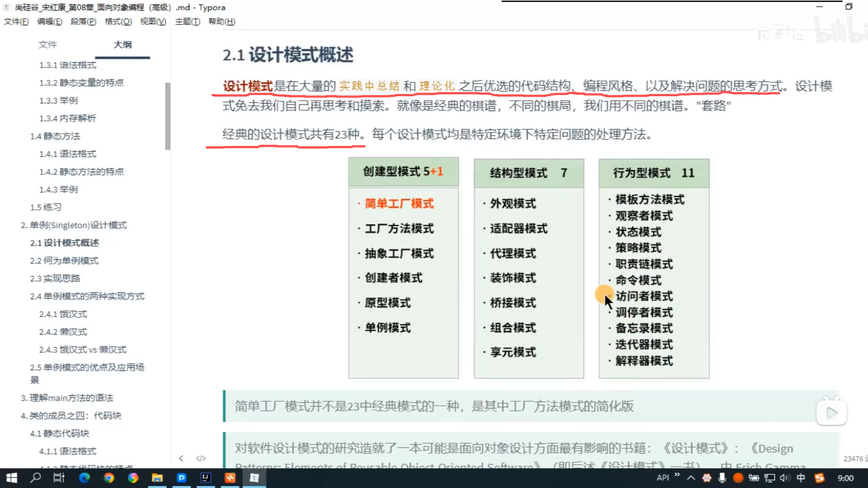Expand hidden system tray icons chevron

coord(691,478)
